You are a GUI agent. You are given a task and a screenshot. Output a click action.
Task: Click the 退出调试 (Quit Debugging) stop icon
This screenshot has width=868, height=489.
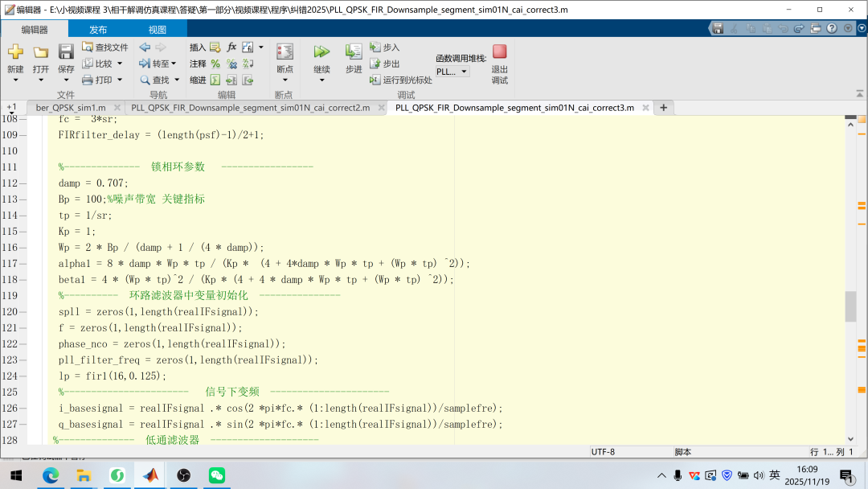tap(499, 52)
